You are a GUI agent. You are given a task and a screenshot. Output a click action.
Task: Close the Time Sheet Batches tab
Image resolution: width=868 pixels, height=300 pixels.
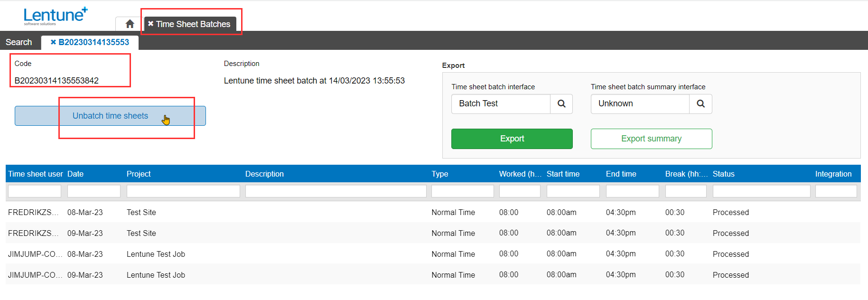click(150, 24)
